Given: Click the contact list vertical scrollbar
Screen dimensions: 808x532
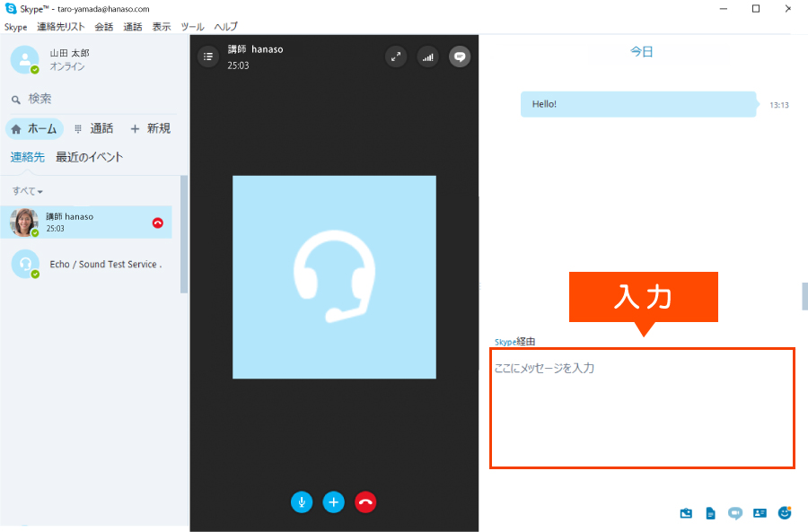Looking at the screenshot, I should [184, 233].
